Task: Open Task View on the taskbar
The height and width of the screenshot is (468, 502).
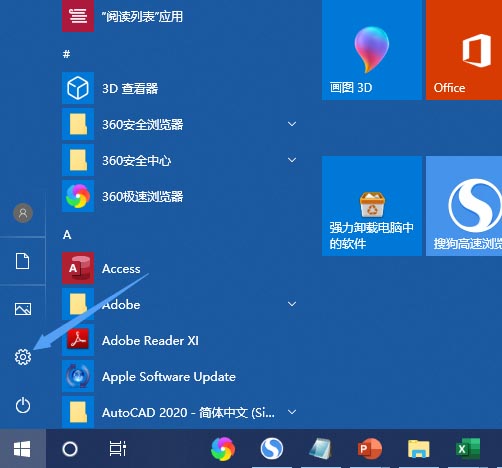Action: (118, 448)
